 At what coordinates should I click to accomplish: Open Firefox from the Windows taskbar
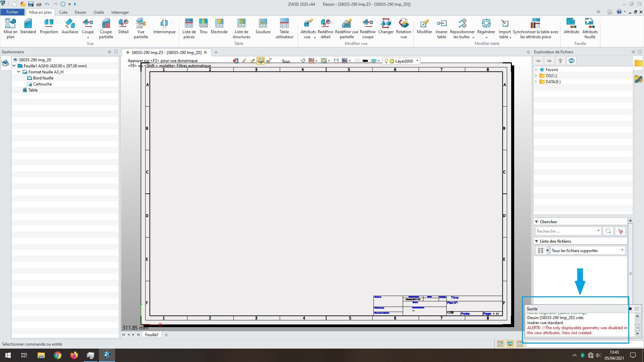pos(74,355)
